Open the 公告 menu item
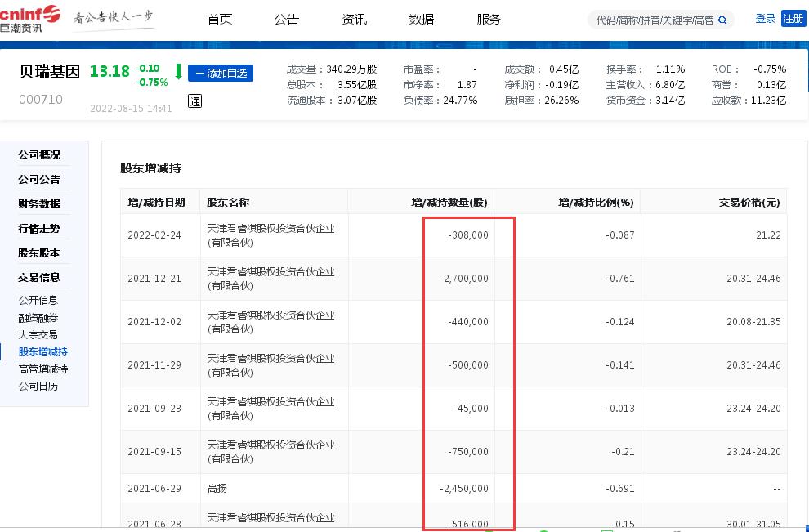809x532 pixels. (287, 19)
